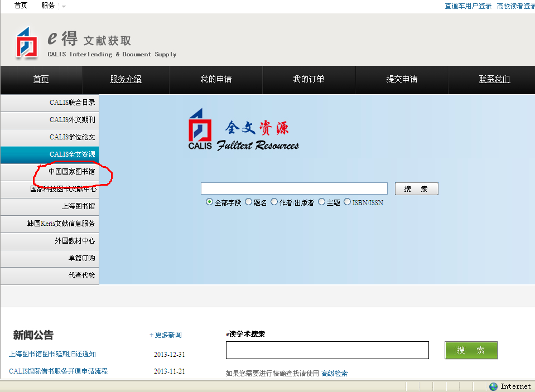Select the 主题 radio button
Viewport: 535px width, 392px height.
point(321,202)
